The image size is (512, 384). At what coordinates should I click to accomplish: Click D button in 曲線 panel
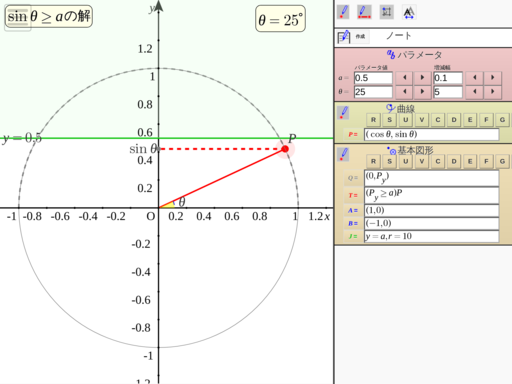click(x=454, y=120)
